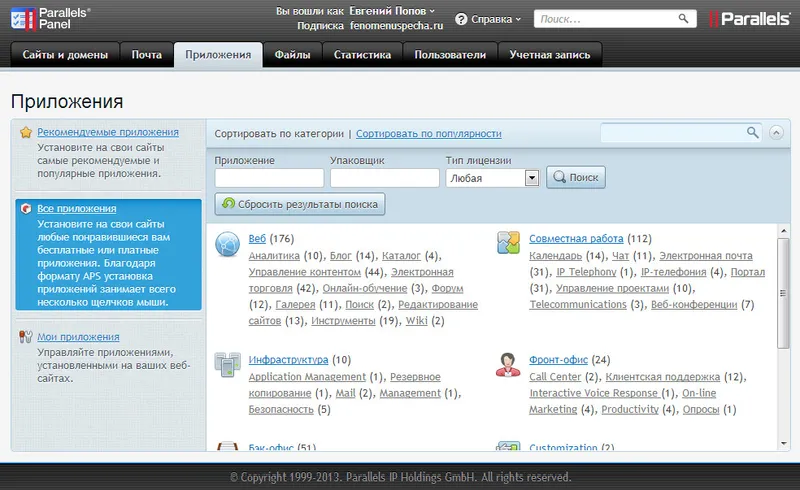Click the Web category globe icon

coord(227,244)
